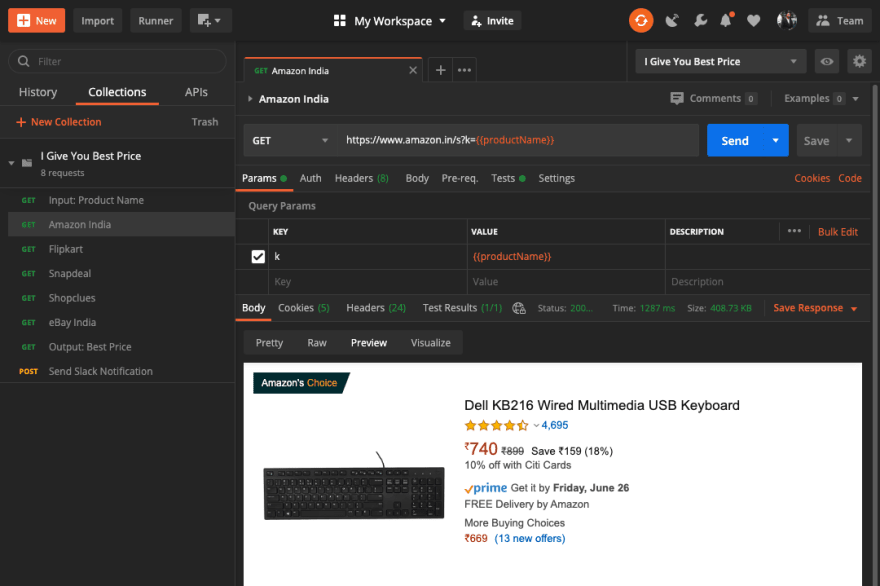Screen dimensions: 880x586
Task: Switch response view to Visualize
Action: click(430, 342)
